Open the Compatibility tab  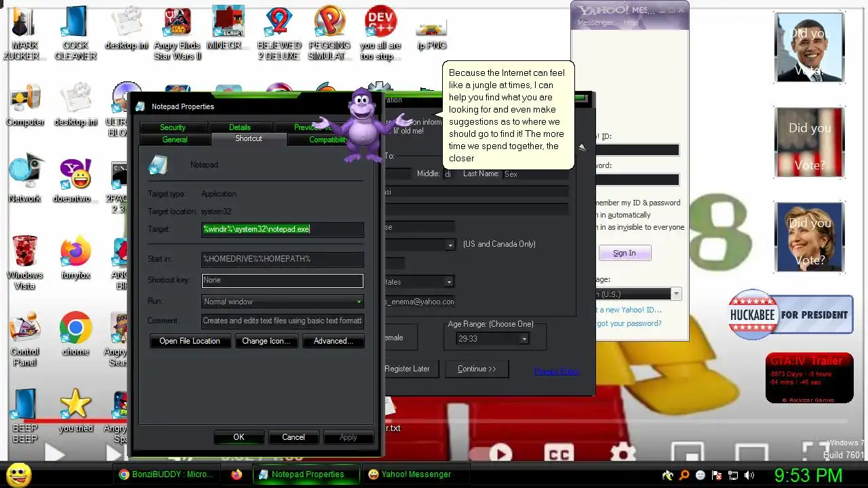[x=328, y=140]
